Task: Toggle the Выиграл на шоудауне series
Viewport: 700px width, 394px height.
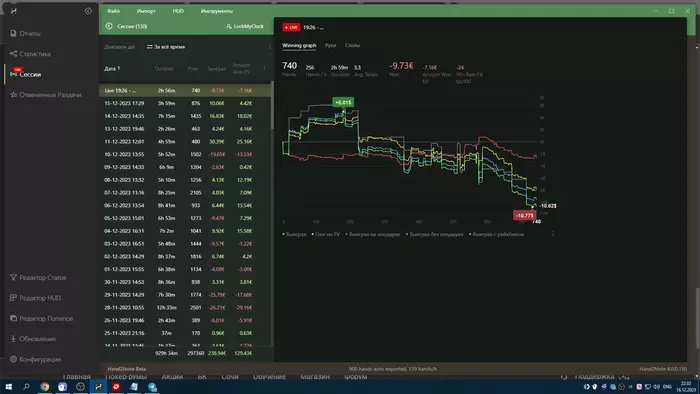Action: [373, 234]
